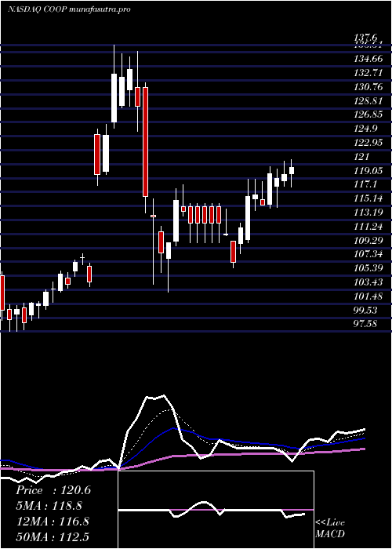Click the MACD inset chart panel
This screenshot has height=549, width=392.
(x=216, y=510)
